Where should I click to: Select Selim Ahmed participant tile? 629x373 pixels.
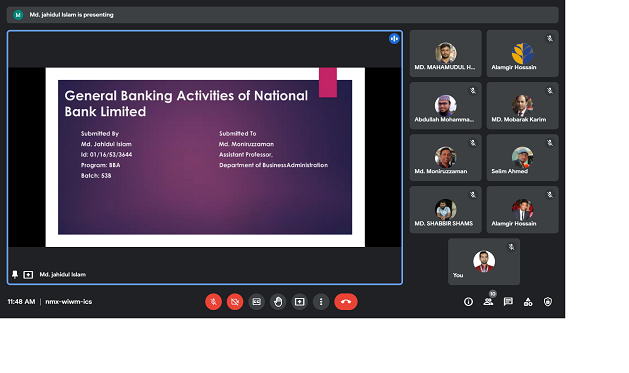[x=523, y=157]
